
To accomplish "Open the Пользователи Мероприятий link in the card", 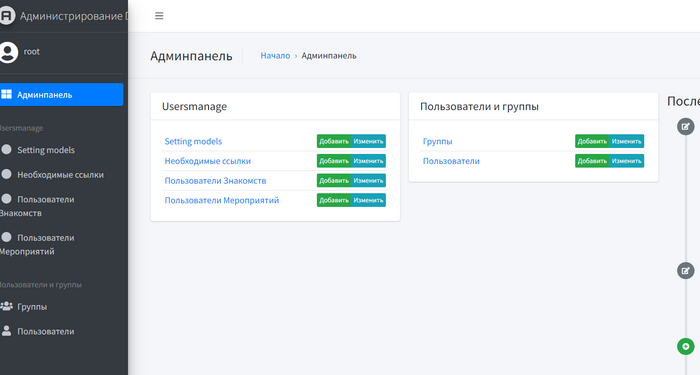I will (221, 200).
